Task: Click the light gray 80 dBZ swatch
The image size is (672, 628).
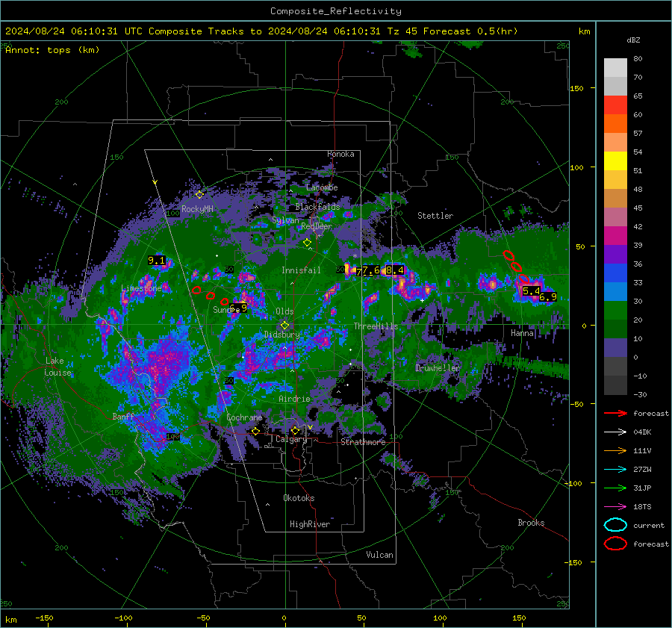Action: coord(615,67)
